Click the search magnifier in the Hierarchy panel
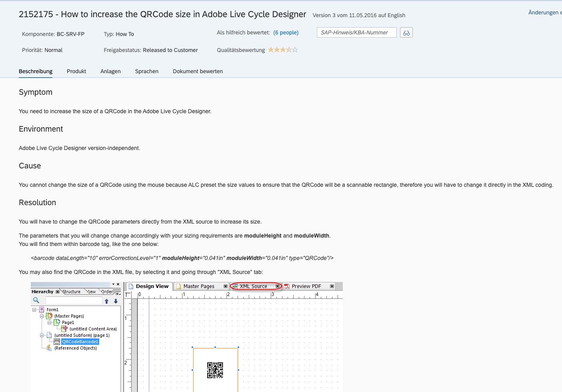Image resolution: width=562 pixels, height=392 pixels. click(36, 300)
